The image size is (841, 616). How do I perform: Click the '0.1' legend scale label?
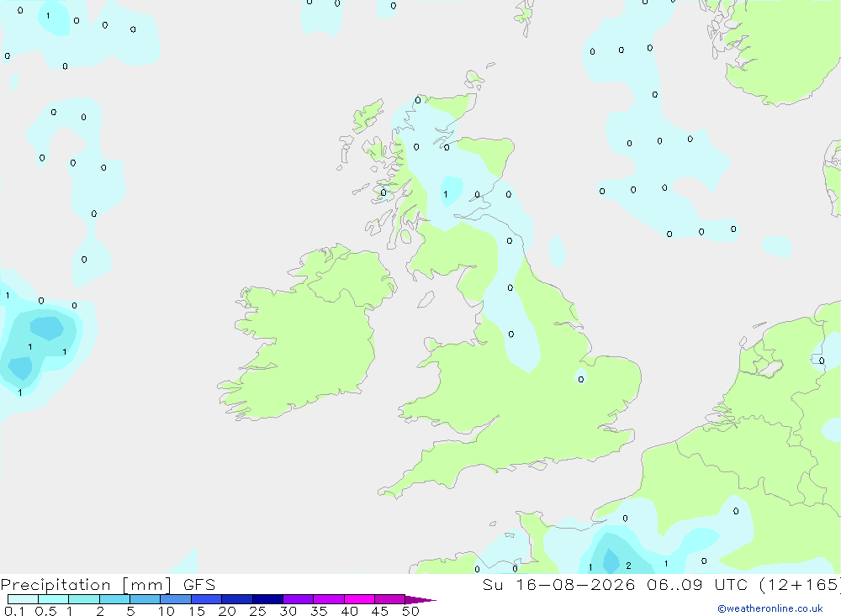pos(14,611)
